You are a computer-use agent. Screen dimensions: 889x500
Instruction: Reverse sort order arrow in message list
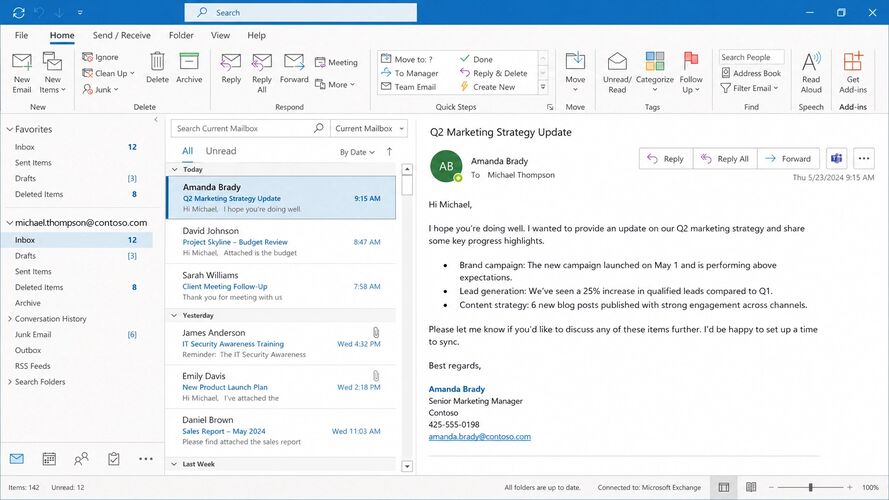point(390,151)
